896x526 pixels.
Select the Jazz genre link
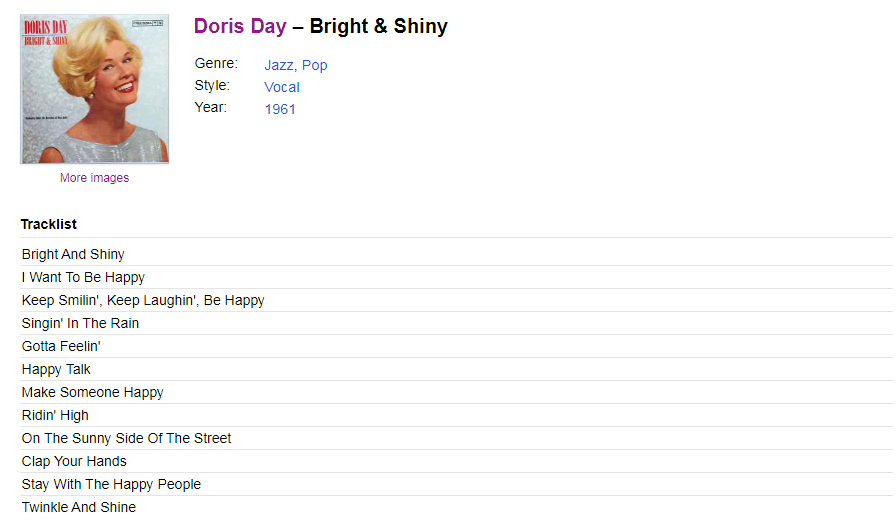click(278, 65)
